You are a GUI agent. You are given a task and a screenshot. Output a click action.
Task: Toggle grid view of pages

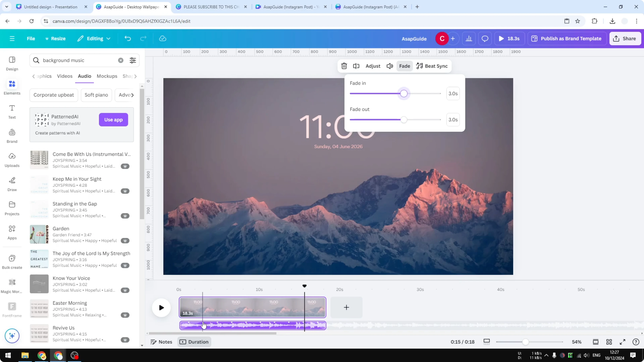tap(609, 342)
